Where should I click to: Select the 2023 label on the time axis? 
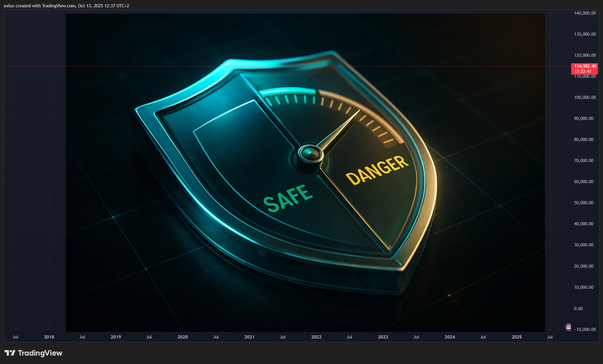383,337
